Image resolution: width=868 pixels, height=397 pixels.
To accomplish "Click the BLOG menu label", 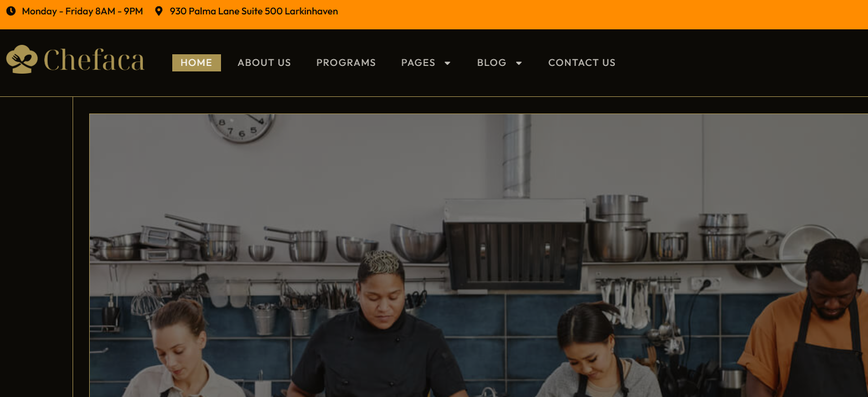I will coord(492,63).
